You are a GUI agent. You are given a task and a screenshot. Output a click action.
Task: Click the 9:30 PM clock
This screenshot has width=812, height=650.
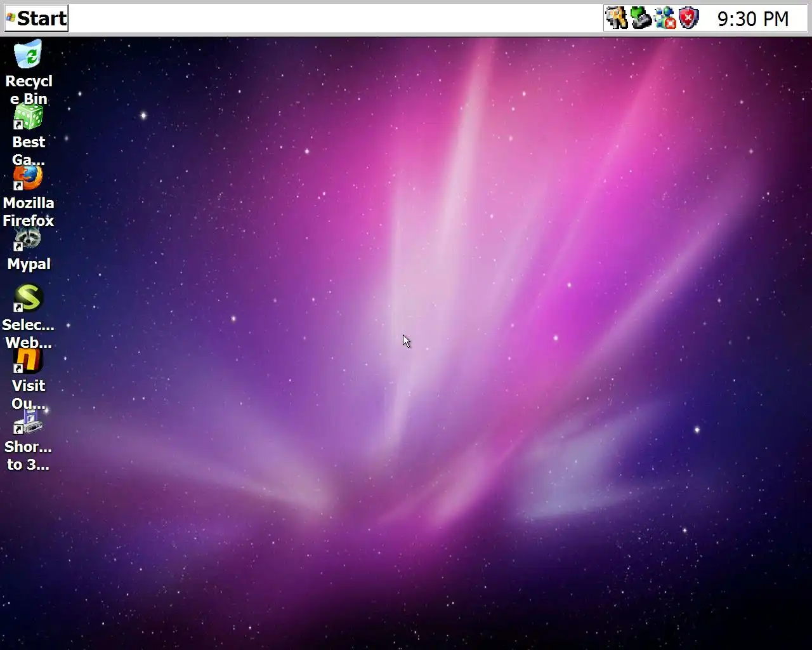pyautogui.click(x=753, y=19)
